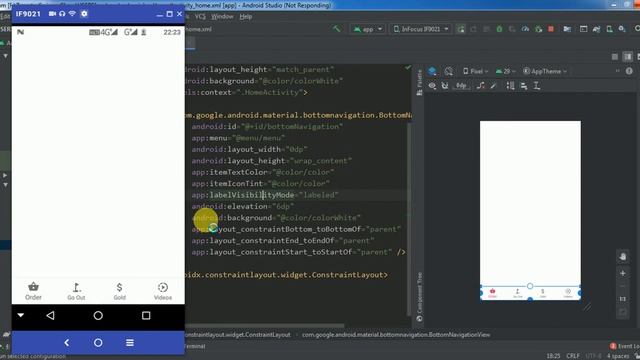The width and height of the screenshot is (640, 360).
Task: Click the Attach debugger to process icon
Action: point(538,29)
